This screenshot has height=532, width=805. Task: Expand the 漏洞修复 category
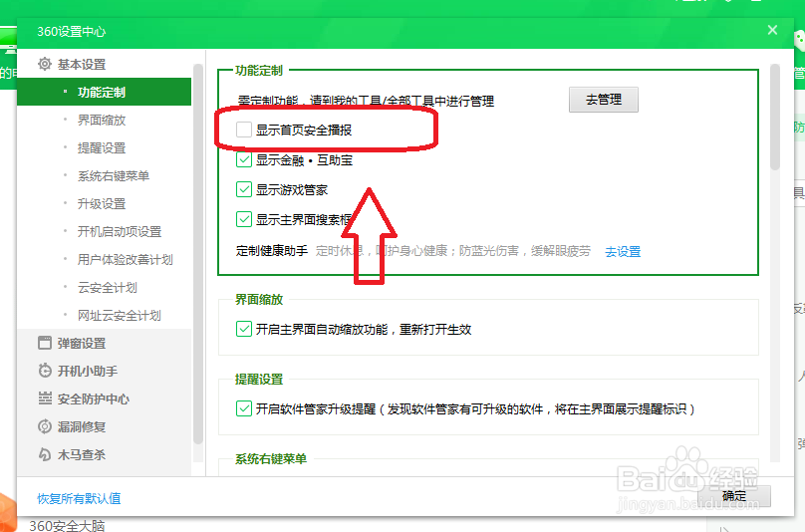point(82,426)
